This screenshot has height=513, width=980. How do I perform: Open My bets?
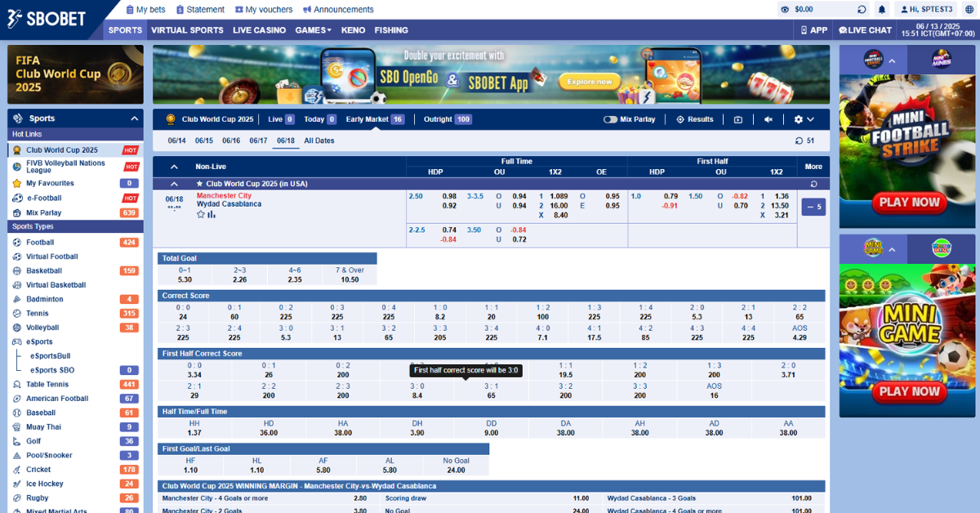coord(145,10)
